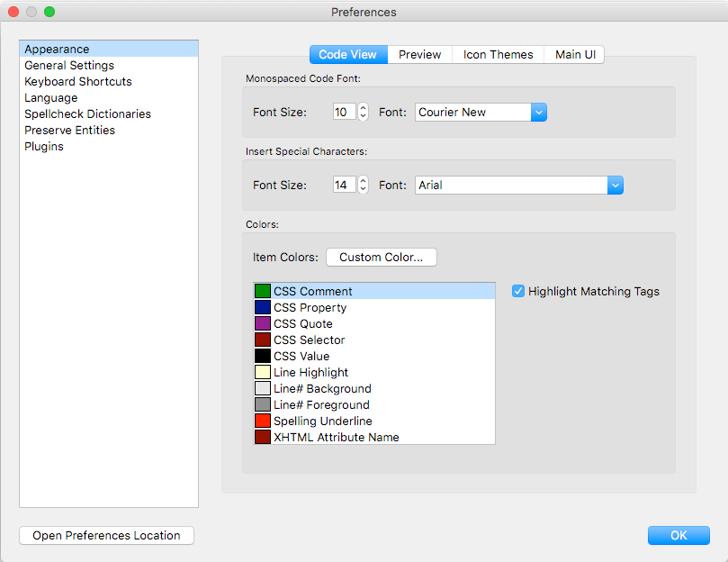Screen dimensions: 728x562
Task: Click the Line# Foreground gray swatch
Action: coord(263,404)
